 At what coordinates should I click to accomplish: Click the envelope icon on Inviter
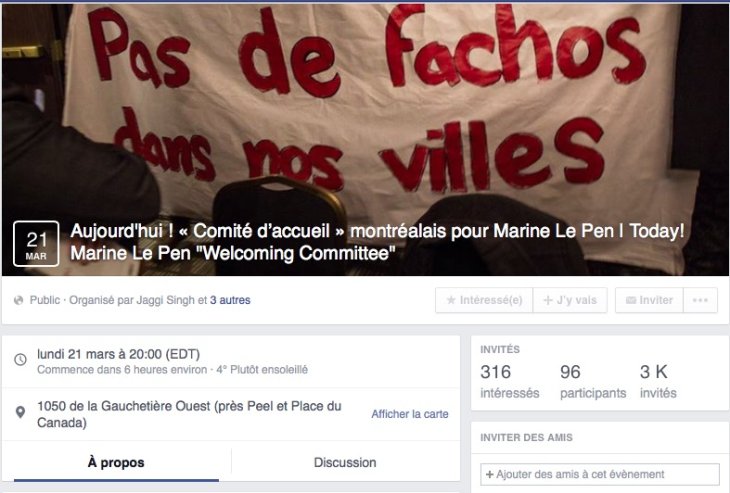[x=631, y=300]
